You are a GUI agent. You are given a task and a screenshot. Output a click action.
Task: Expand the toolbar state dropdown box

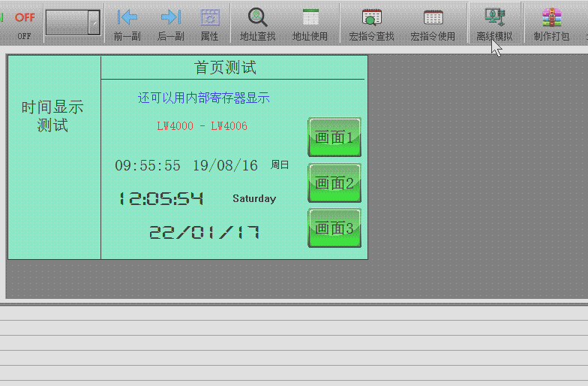tap(94, 23)
